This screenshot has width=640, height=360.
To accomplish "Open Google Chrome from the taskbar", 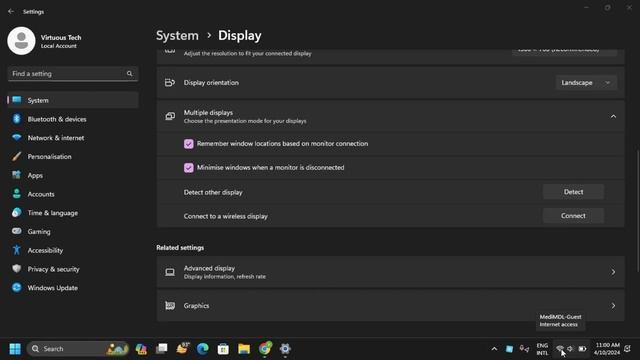I will tap(264, 349).
